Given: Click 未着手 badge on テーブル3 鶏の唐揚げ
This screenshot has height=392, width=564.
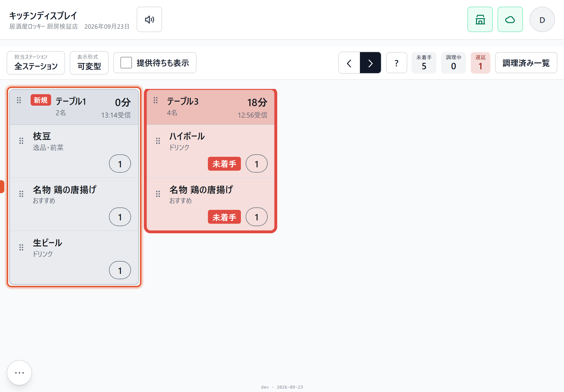Looking at the screenshot, I should [x=224, y=217].
